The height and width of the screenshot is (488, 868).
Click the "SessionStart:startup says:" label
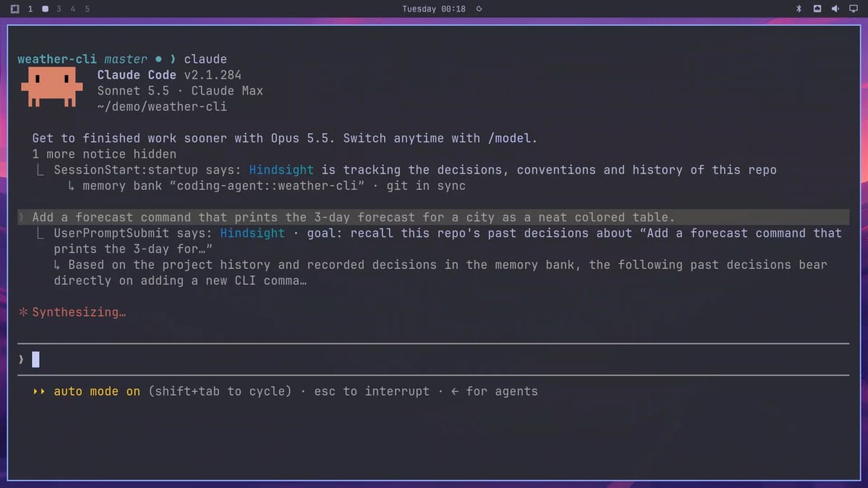point(148,170)
